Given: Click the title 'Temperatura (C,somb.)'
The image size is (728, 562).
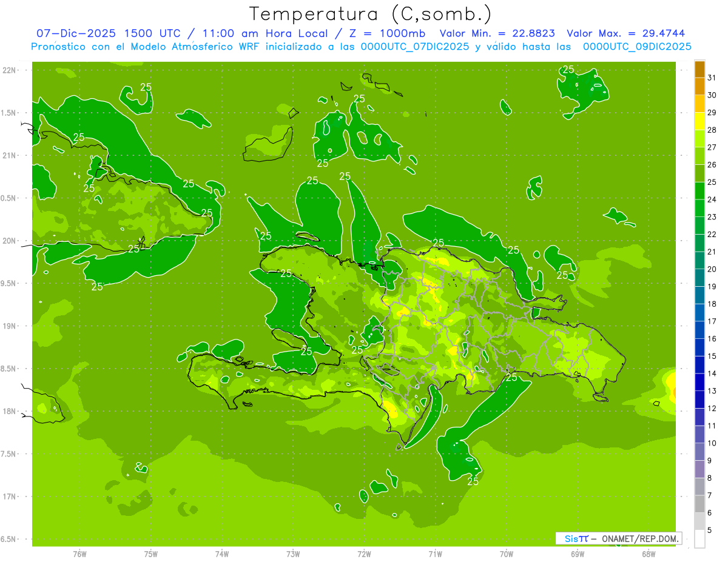Looking at the screenshot, I should [371, 13].
